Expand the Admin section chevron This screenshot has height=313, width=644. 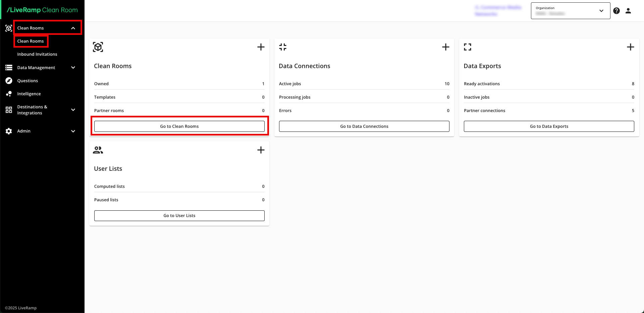point(73,131)
